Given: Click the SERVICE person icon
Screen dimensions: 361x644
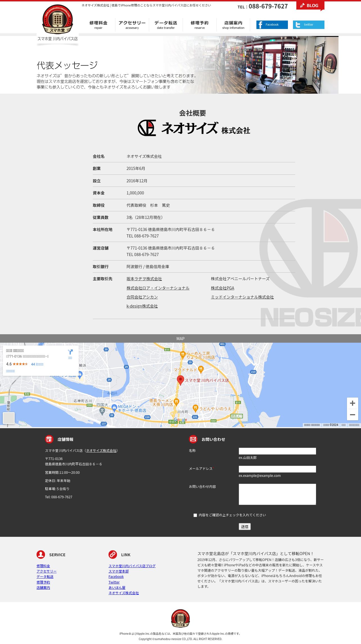Looking at the screenshot, I should click(x=41, y=555).
